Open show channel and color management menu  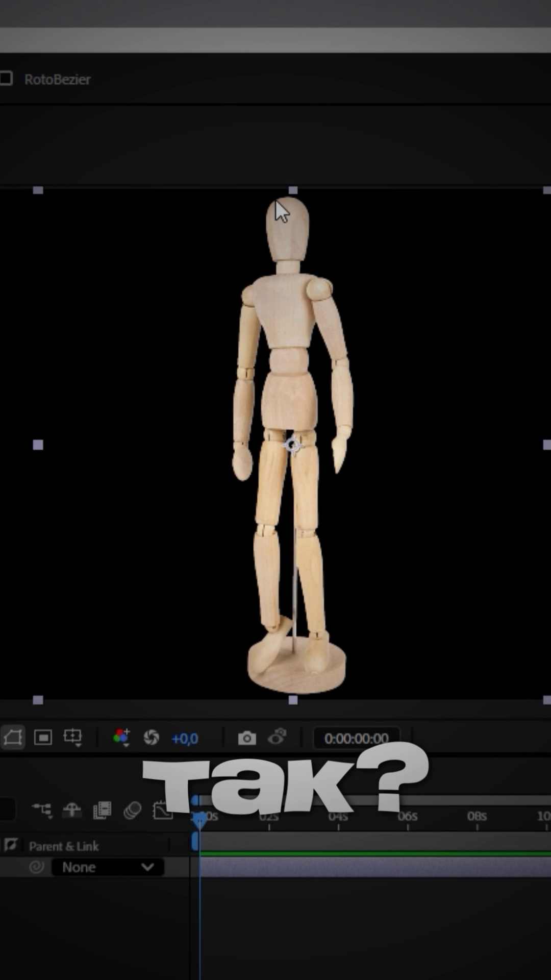(x=121, y=738)
